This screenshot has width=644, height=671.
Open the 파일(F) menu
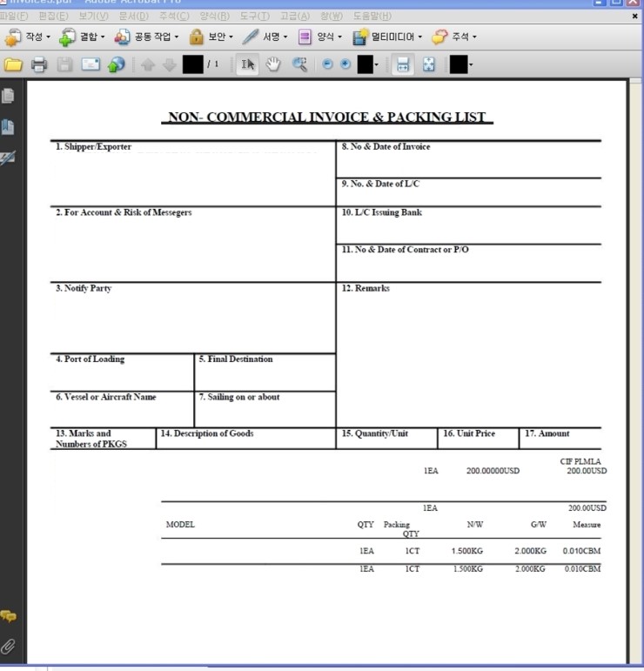pyautogui.click(x=14, y=17)
